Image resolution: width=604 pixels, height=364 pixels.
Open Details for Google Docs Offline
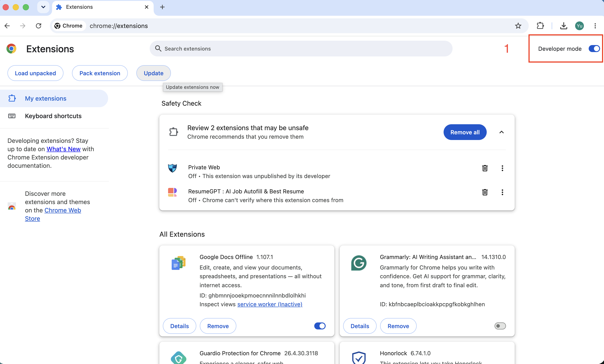click(179, 326)
